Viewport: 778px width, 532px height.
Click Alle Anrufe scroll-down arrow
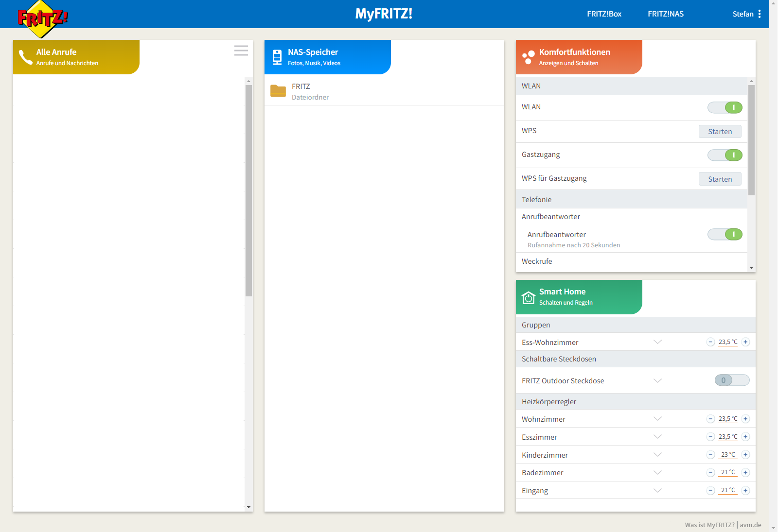[x=249, y=507]
